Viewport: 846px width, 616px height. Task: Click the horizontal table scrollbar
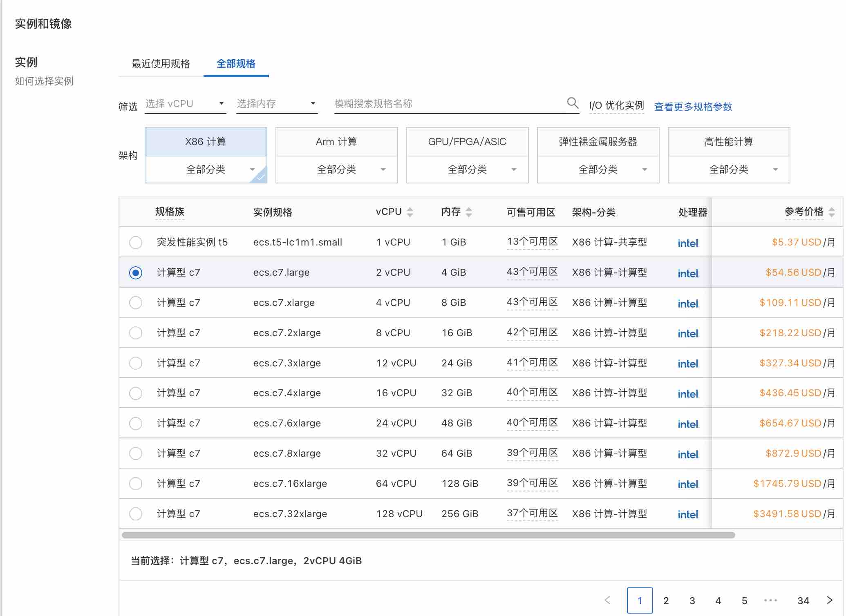click(x=428, y=535)
